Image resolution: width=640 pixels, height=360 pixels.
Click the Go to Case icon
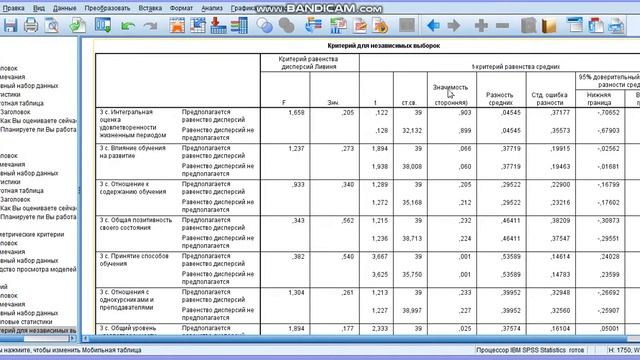coord(198,26)
